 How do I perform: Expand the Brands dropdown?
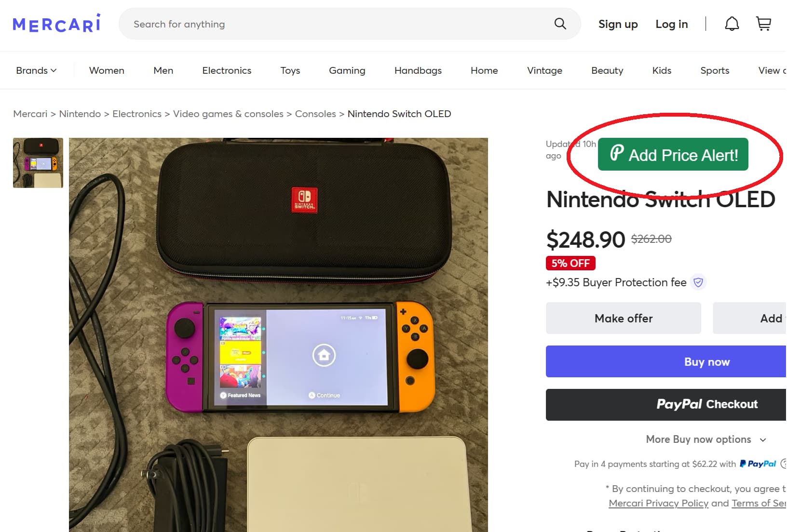click(36, 70)
